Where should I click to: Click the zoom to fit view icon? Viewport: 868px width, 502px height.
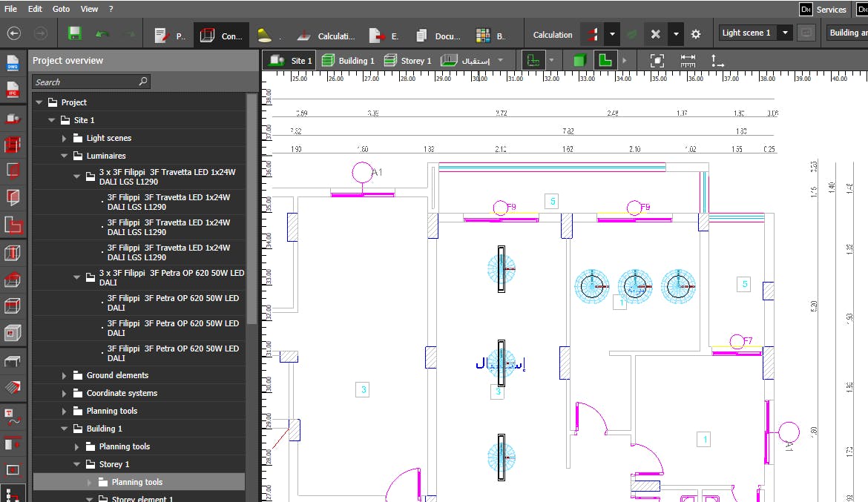coord(657,61)
